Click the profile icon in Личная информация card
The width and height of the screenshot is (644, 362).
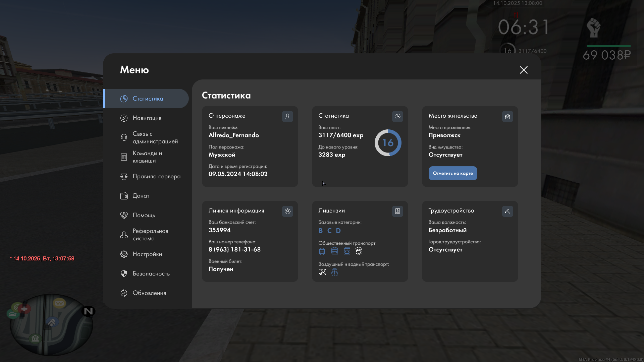287,211
